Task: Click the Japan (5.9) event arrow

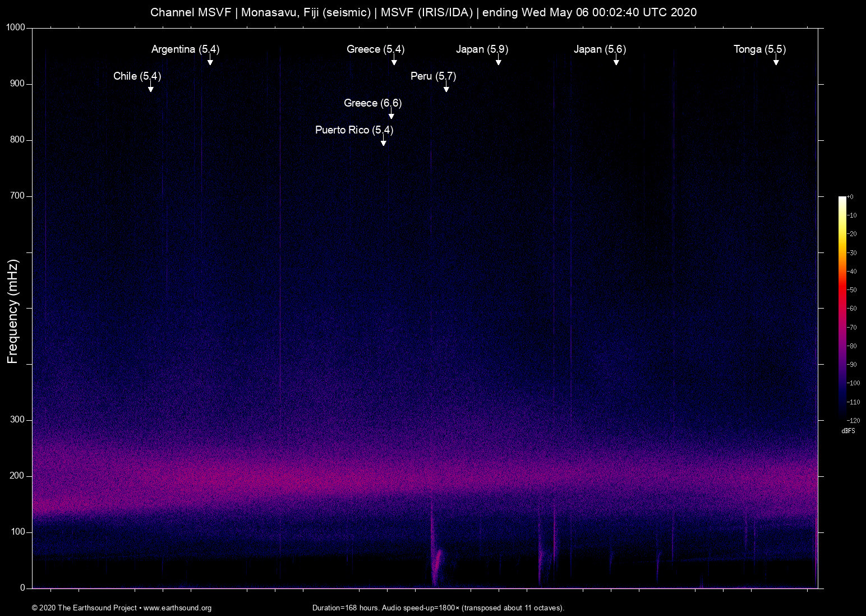Action: [498, 61]
